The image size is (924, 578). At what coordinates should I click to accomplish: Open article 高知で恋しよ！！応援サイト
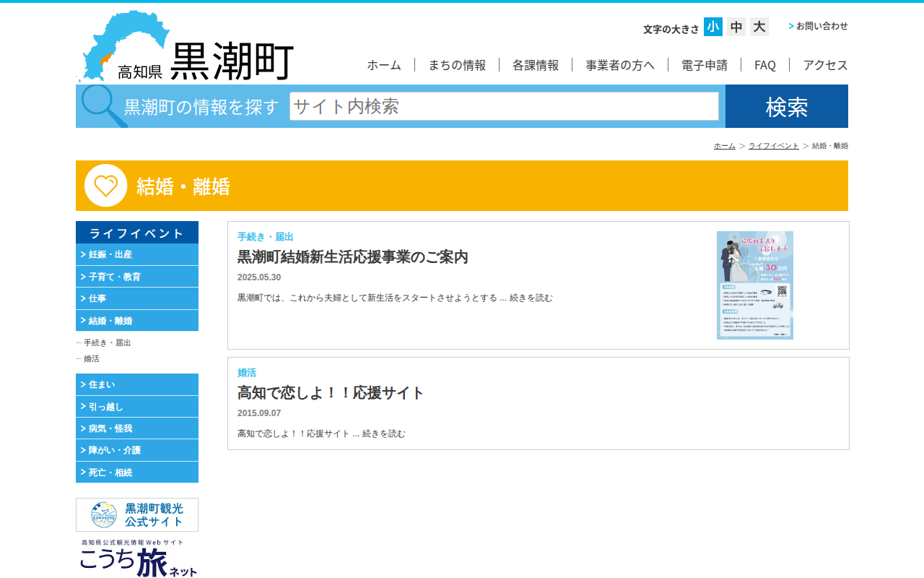click(331, 393)
